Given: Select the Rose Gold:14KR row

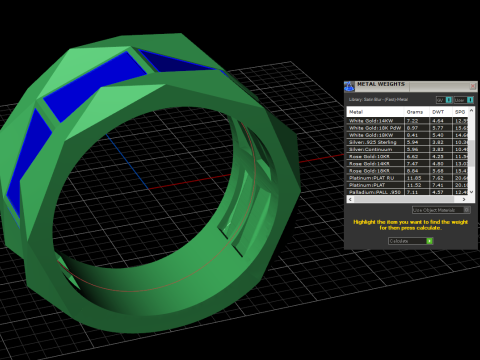Looking at the screenshot, I should tap(407, 164).
